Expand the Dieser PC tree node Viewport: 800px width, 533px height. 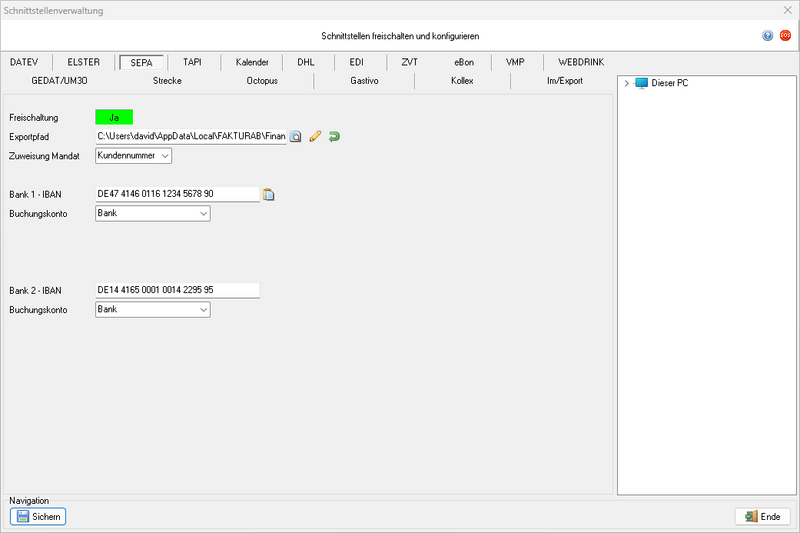tap(626, 83)
